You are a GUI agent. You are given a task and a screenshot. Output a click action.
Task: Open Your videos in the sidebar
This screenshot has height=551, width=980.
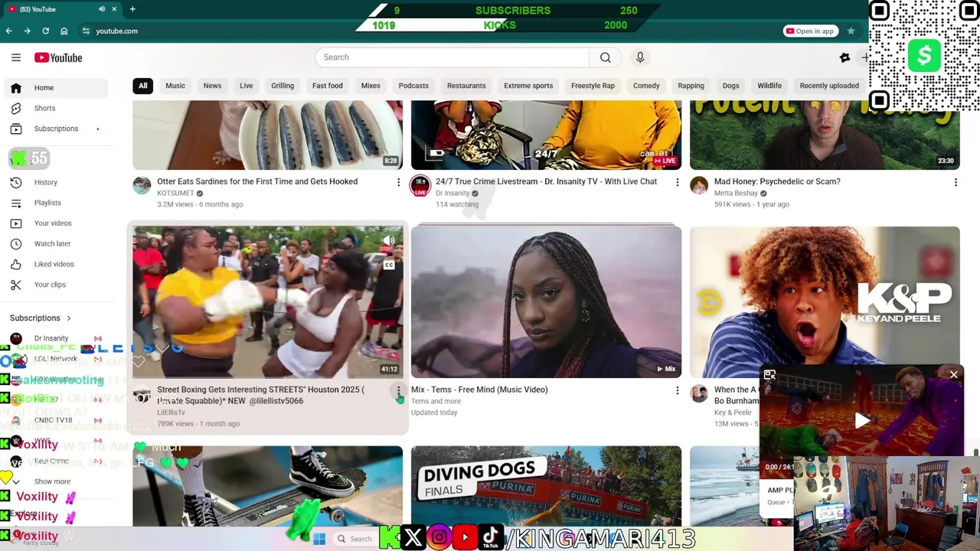(x=57, y=223)
